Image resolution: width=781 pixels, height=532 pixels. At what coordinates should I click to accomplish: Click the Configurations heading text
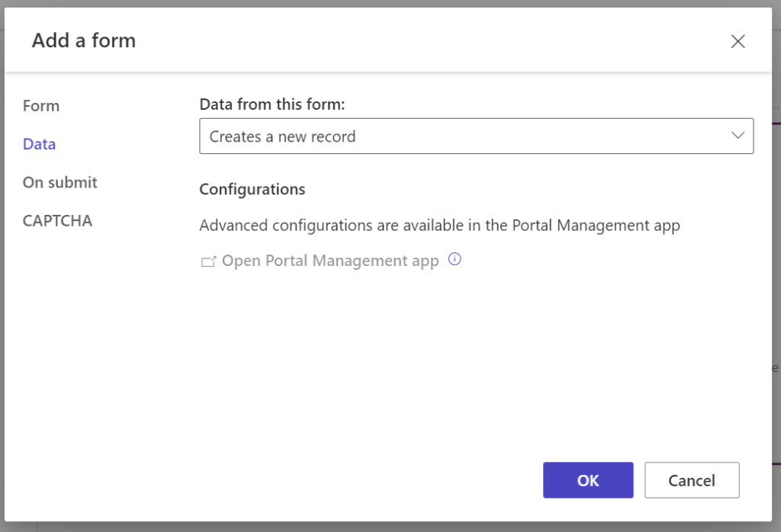click(x=252, y=190)
